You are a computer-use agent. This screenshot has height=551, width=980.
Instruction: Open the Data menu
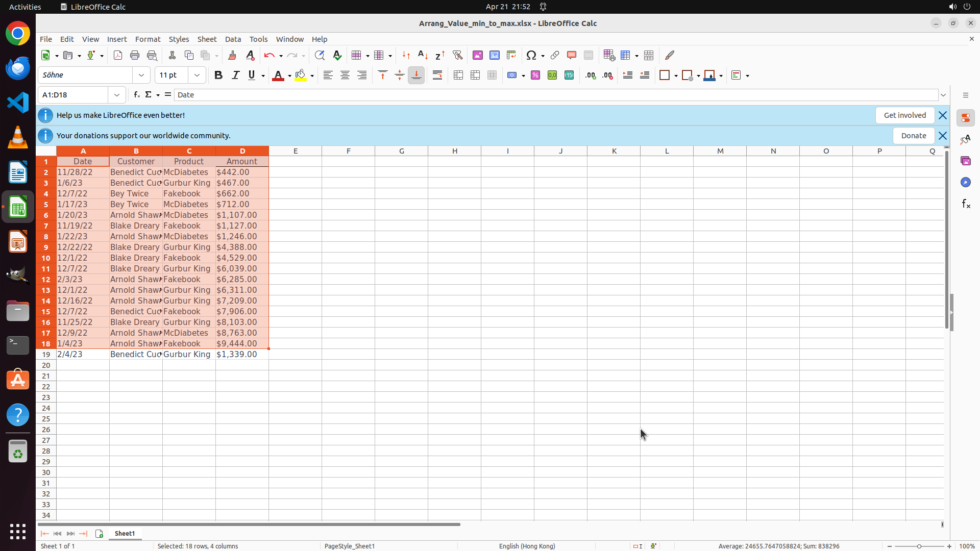coord(233,39)
